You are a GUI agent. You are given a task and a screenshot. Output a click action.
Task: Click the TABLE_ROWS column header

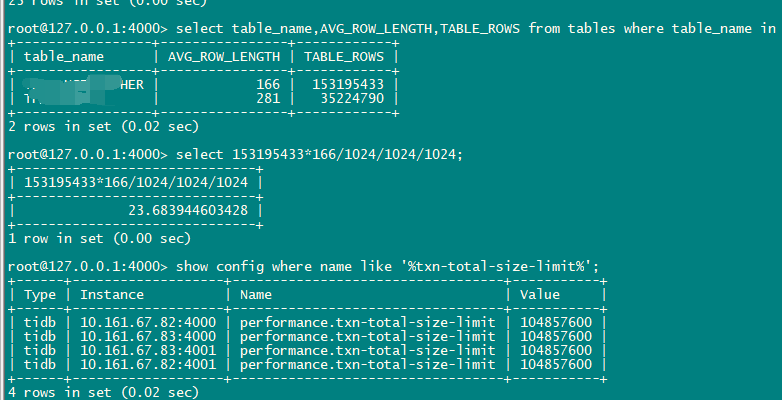click(x=343, y=56)
